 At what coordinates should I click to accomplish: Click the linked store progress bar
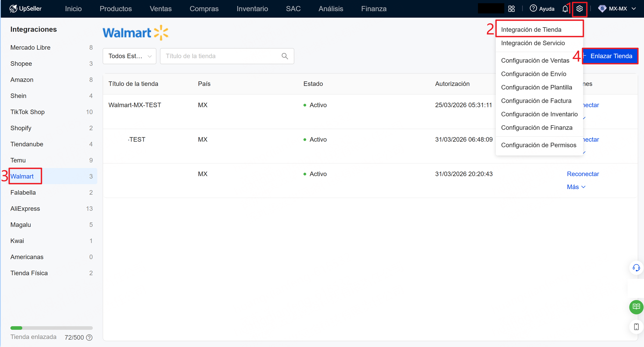(51, 328)
